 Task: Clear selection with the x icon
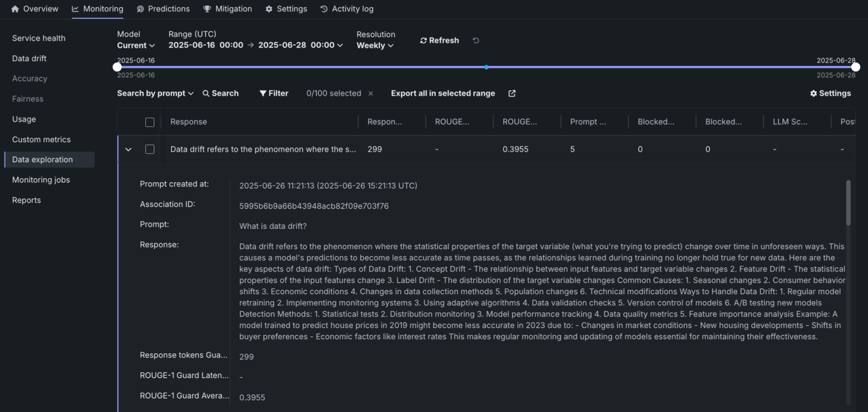tap(371, 93)
